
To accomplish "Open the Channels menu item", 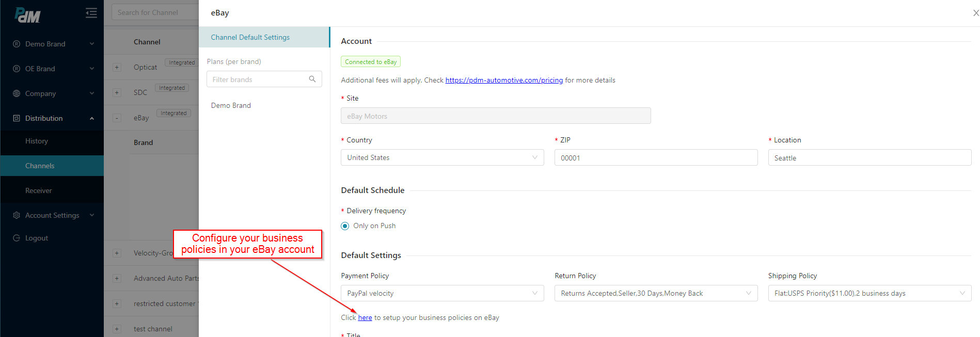I will coord(52,166).
